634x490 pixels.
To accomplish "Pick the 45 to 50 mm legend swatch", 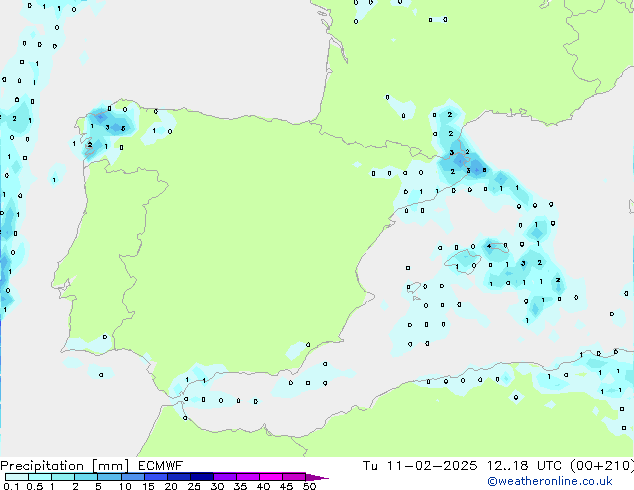I will click(294, 477).
